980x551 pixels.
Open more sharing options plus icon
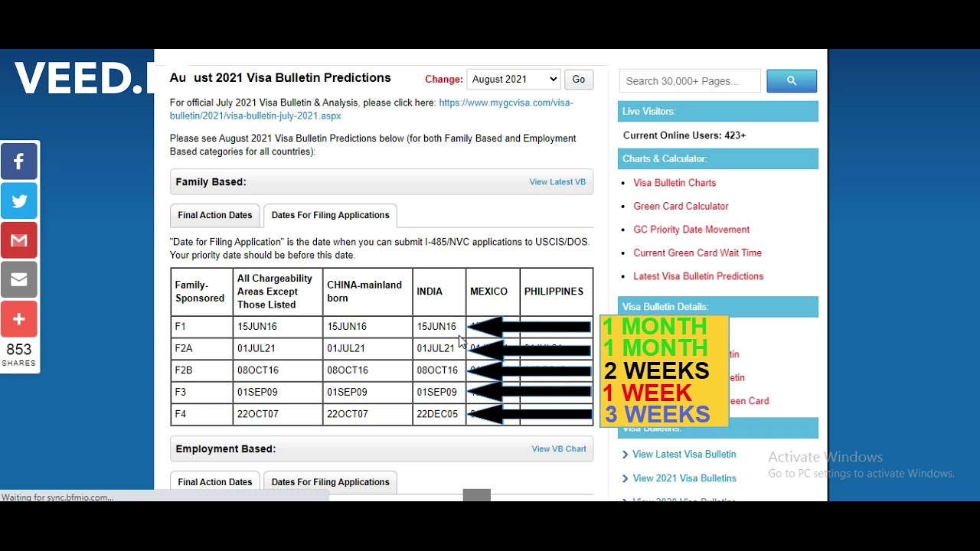(19, 319)
